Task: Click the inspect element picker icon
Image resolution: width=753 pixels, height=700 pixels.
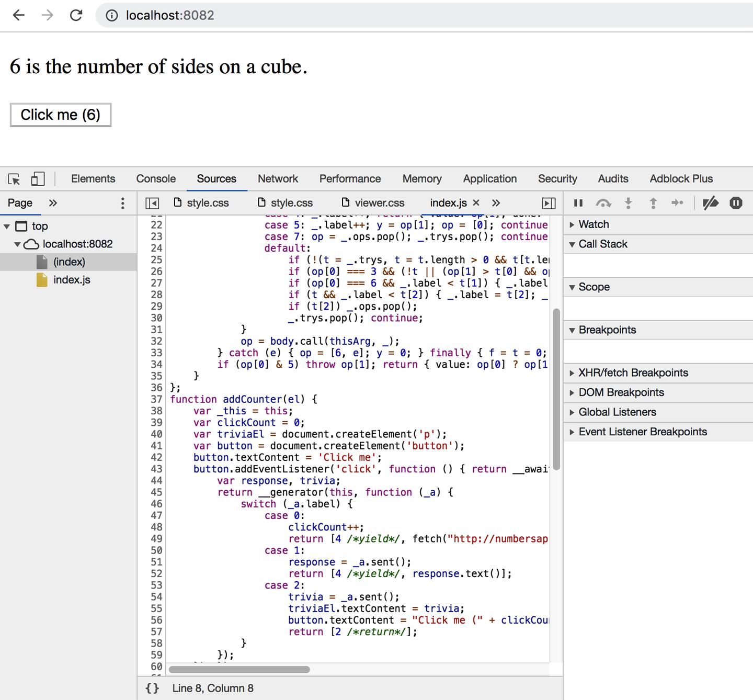Action: pos(14,179)
